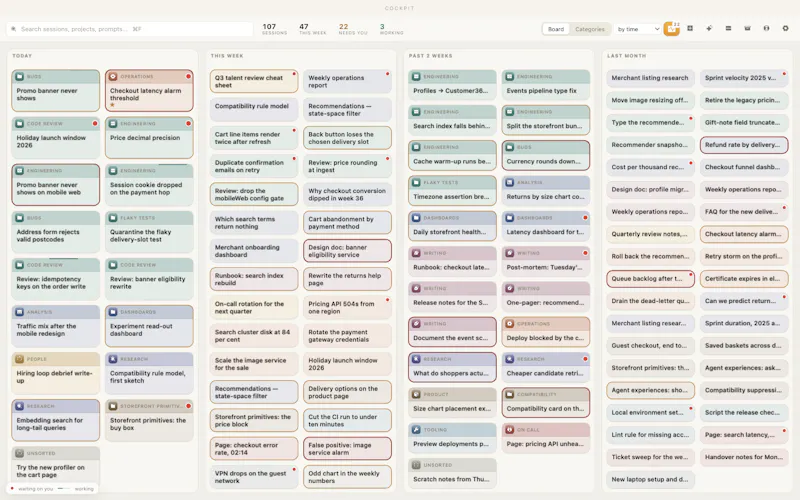Image resolution: width=800 pixels, height=500 pixels.
Task: Click the round help icon in toolbar
Action: click(x=766, y=29)
